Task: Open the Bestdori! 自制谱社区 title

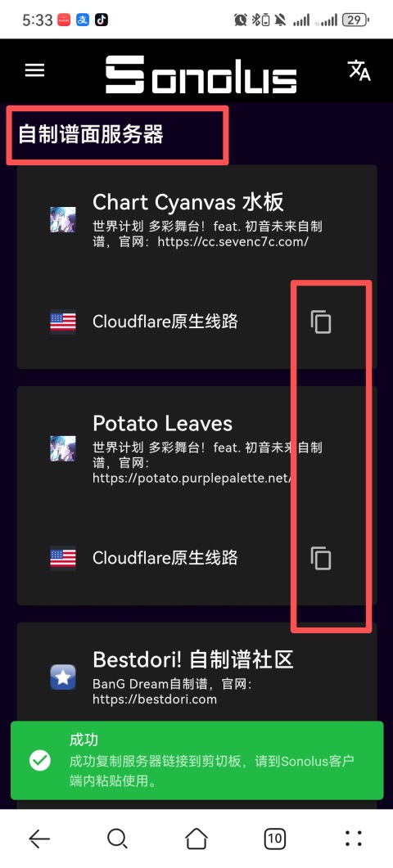Action: [193, 659]
